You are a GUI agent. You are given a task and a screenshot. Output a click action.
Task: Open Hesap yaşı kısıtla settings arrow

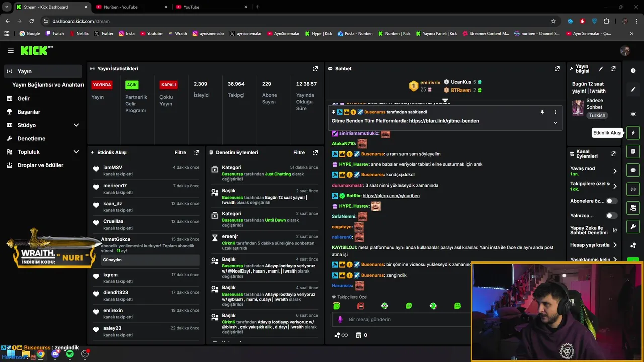(x=615, y=245)
